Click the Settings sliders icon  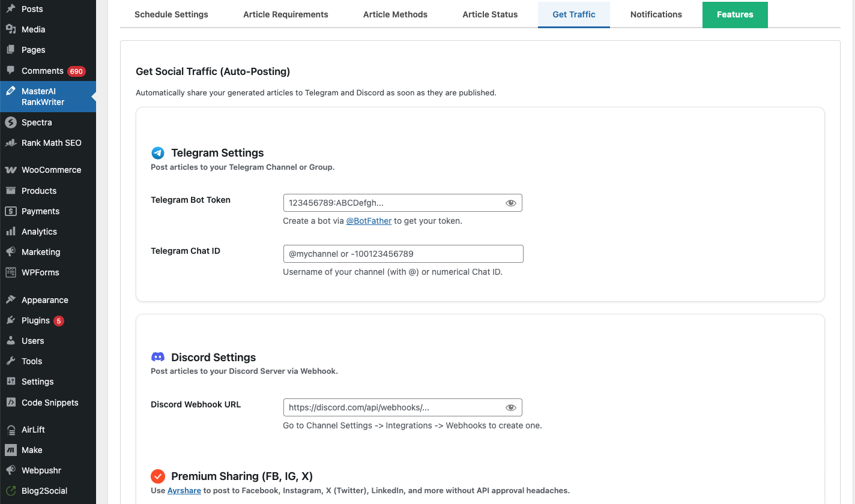tap(11, 382)
